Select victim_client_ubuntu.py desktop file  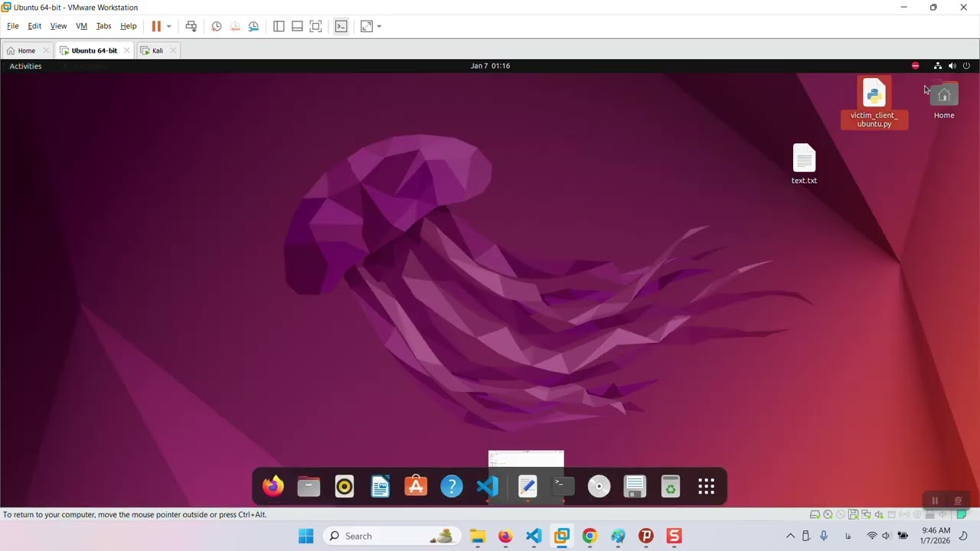click(874, 103)
